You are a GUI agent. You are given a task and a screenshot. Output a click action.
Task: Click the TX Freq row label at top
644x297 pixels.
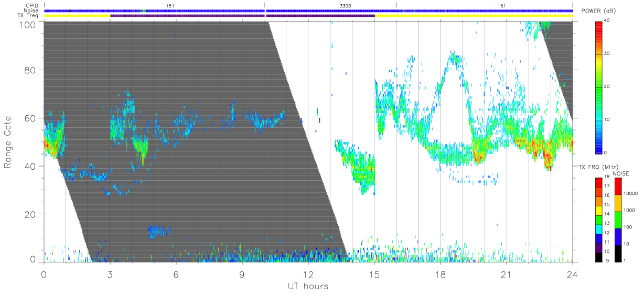[x=29, y=16]
